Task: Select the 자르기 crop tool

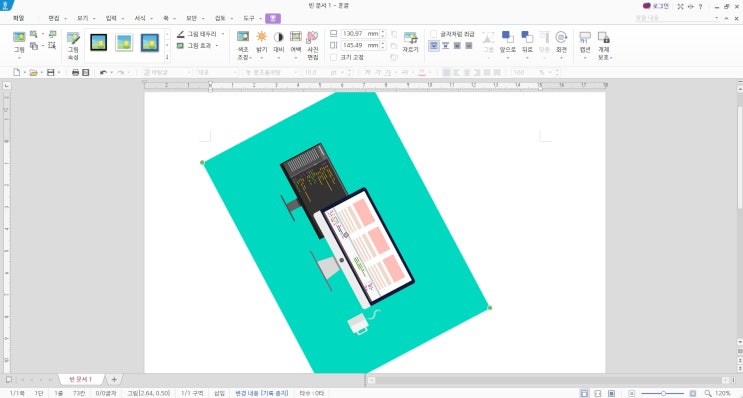Action: point(410,43)
